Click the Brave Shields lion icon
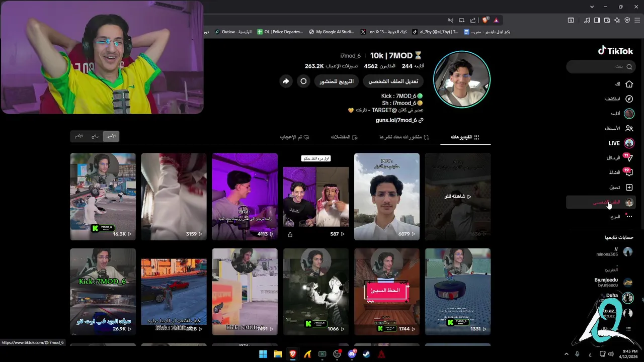Image resolution: width=644 pixels, height=362 pixels. 485,20
